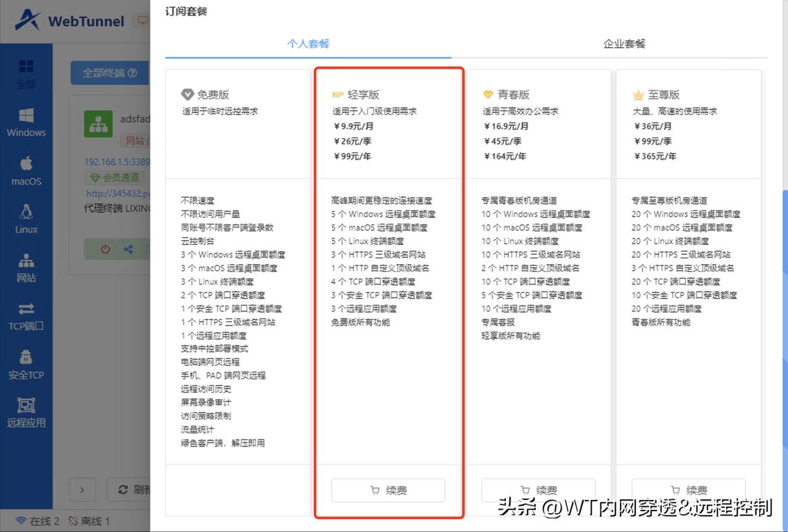Select the 个人套餐 tab
788x532 pixels.
(x=308, y=44)
